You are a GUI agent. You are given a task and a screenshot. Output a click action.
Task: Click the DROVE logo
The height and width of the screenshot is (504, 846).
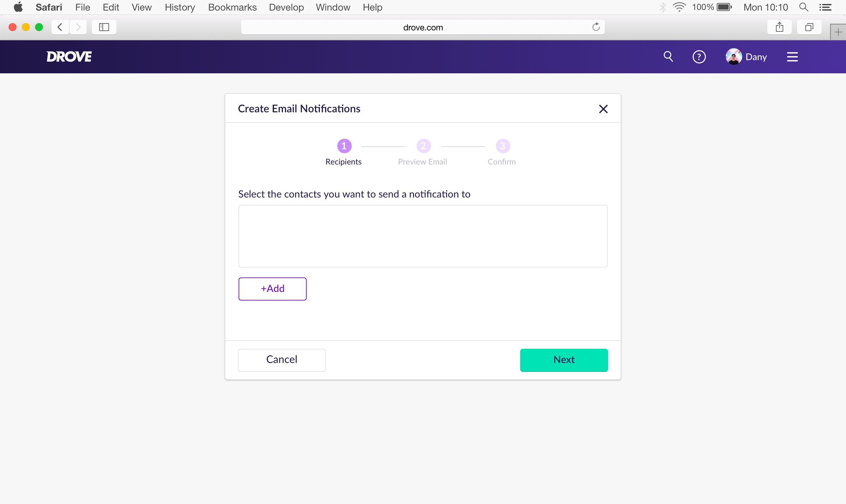point(69,57)
